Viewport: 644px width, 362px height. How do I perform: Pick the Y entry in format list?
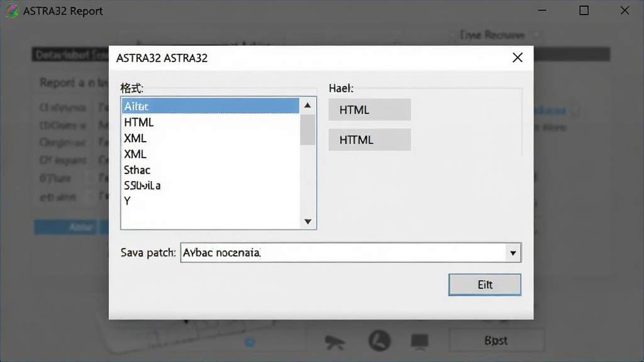tap(211, 201)
